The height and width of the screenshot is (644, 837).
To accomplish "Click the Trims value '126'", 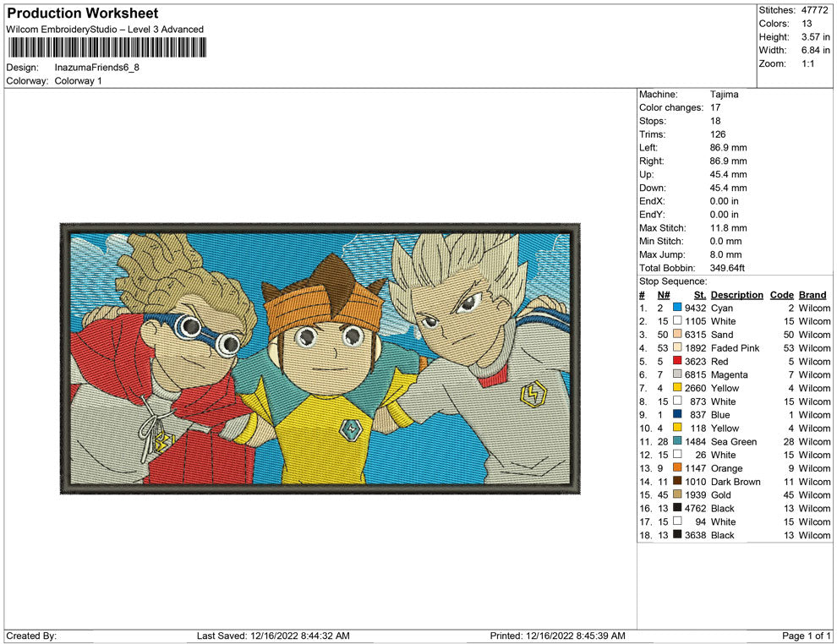I will point(718,134).
